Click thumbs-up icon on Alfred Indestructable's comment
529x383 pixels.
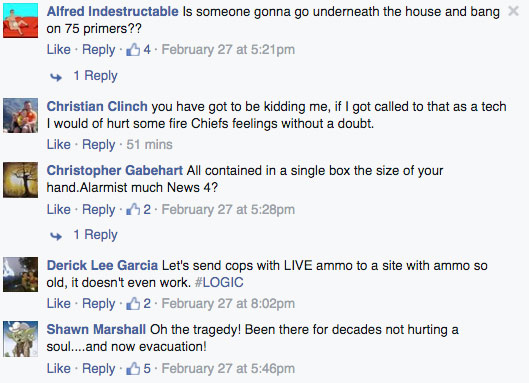[x=133, y=50]
